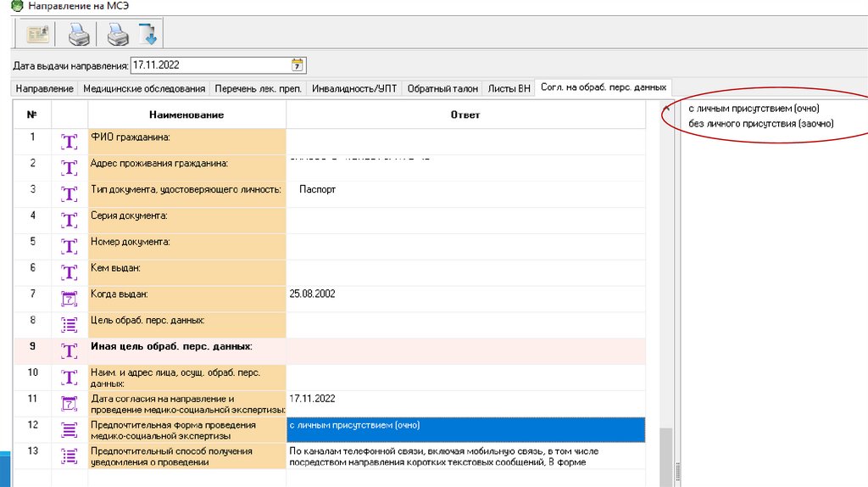Viewport: 868px width, 487px height.
Task: Select the Листы ВН tab
Action: (509, 88)
